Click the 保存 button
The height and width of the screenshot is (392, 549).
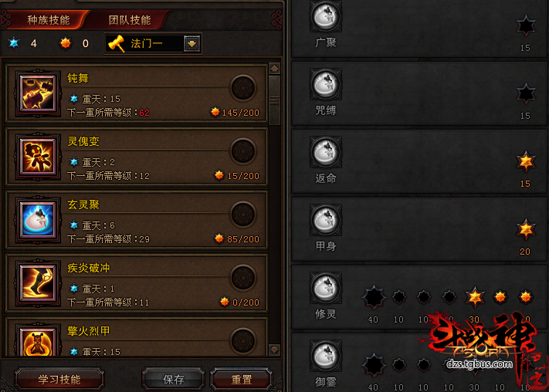[x=174, y=380]
